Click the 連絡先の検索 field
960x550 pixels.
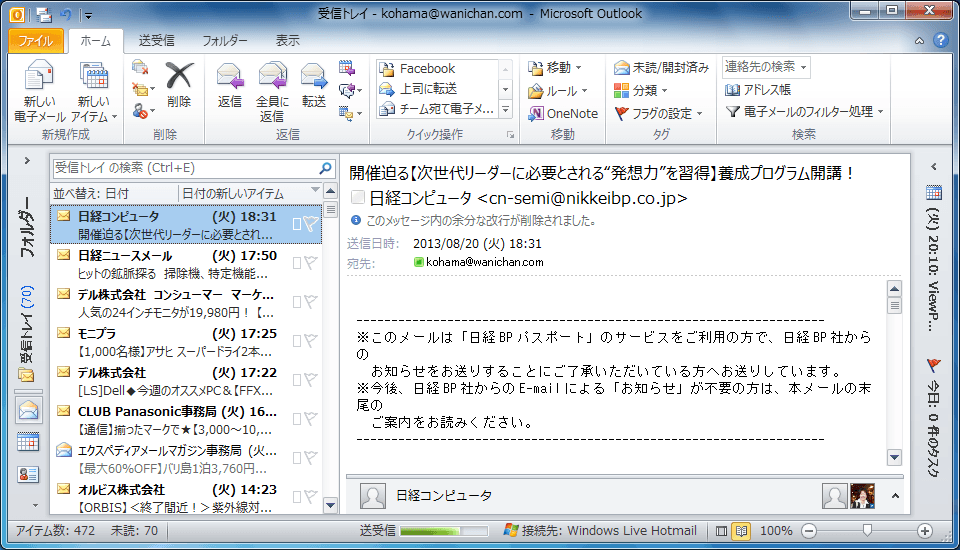coord(767,67)
